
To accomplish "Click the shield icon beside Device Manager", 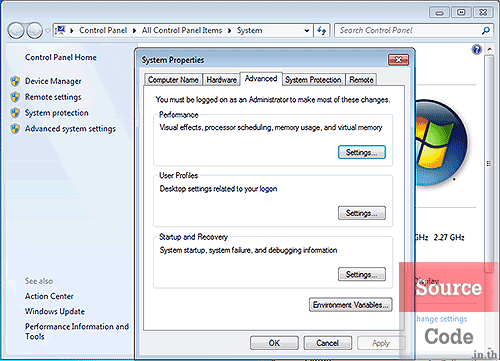I will coord(15,81).
